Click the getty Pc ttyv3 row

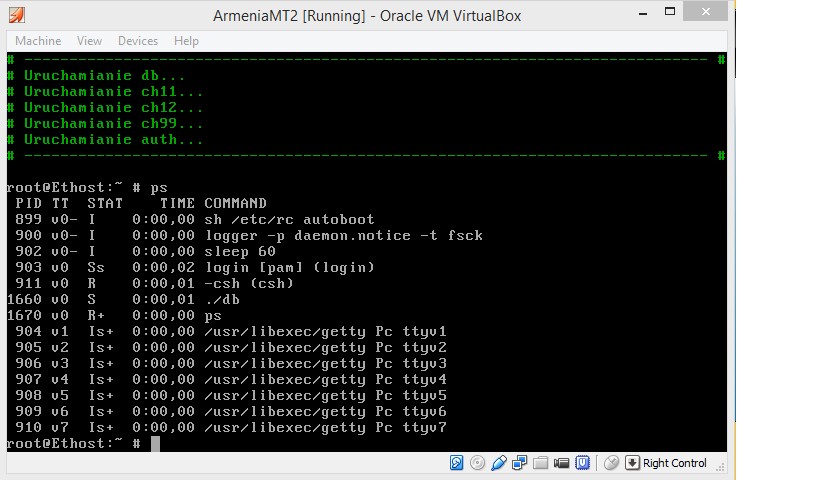(x=230, y=364)
